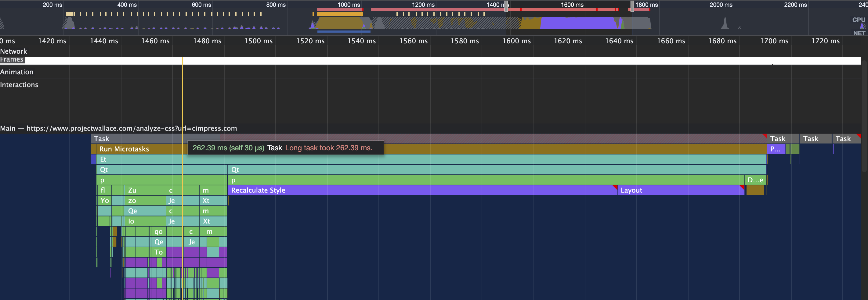This screenshot has height=300, width=868.
Task: Select the Et function call bar
Action: click(404, 159)
